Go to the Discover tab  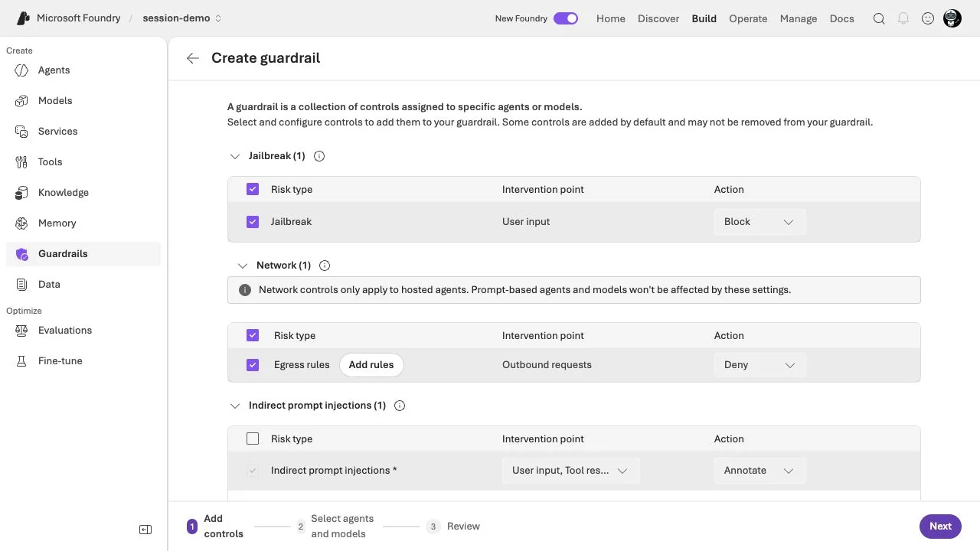click(658, 18)
